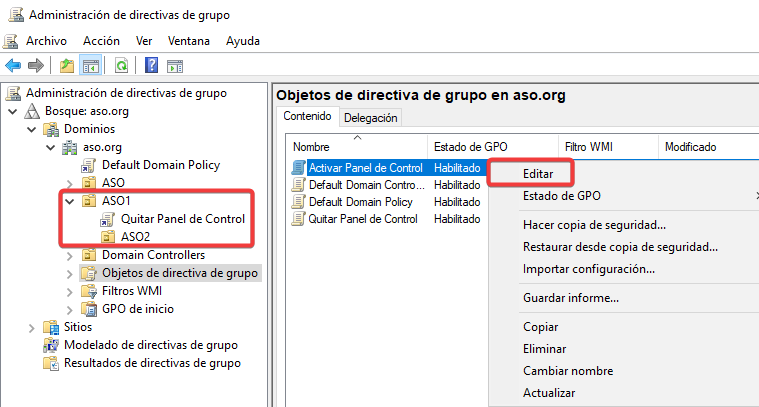Click Eliminar in the context menu
Screen dimensions: 759x407
click(544, 349)
